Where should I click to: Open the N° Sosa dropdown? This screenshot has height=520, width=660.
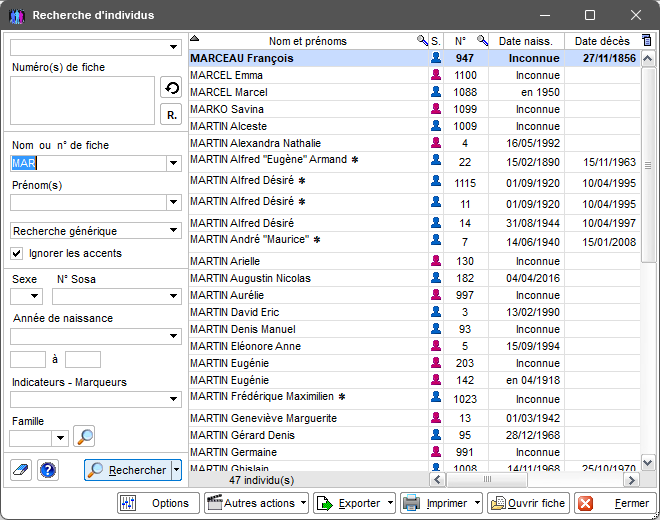(x=117, y=296)
